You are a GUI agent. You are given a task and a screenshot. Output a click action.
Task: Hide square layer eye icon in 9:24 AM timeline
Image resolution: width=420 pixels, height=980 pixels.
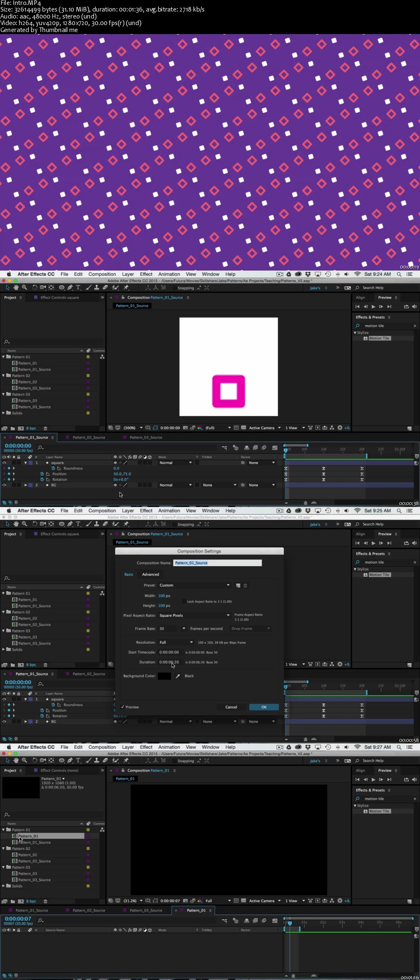click(x=4, y=463)
